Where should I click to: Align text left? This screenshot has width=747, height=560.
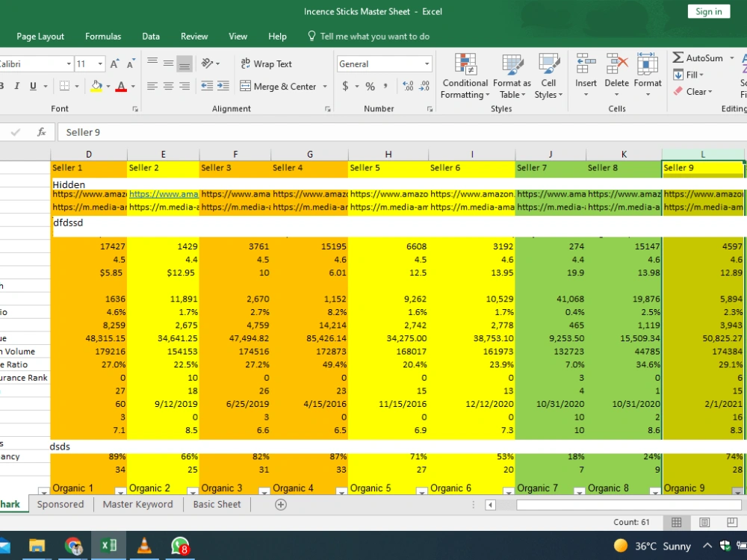[x=152, y=86]
